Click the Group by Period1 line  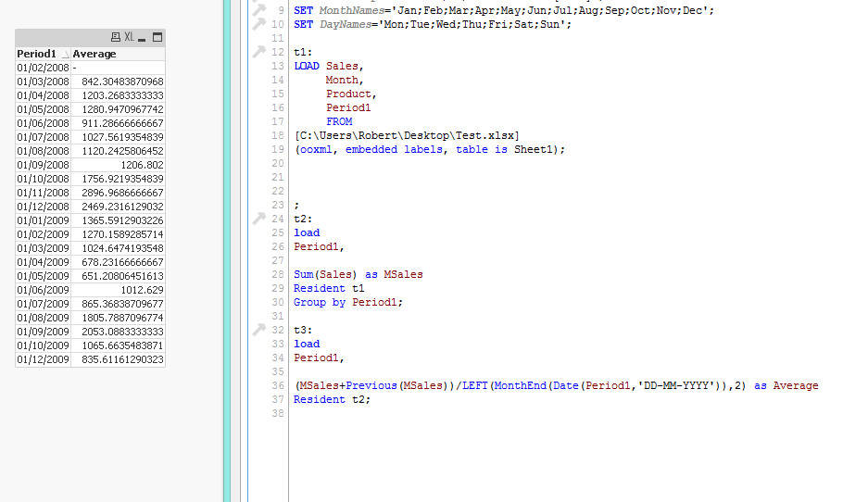[x=348, y=302]
